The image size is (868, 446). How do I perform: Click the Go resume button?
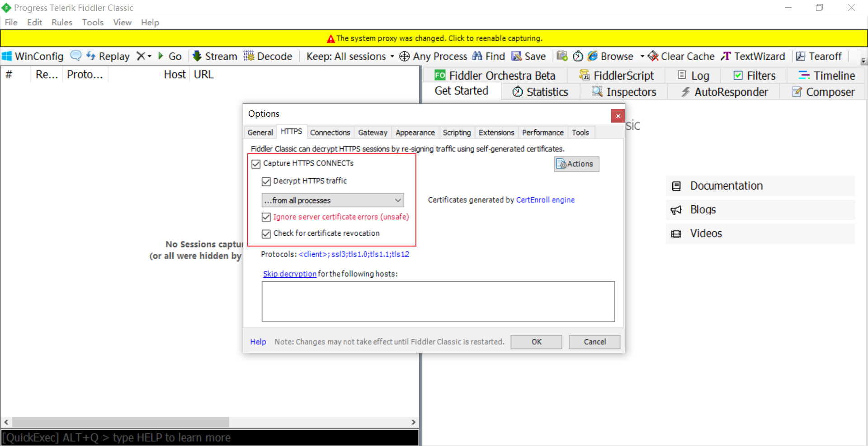coord(170,56)
